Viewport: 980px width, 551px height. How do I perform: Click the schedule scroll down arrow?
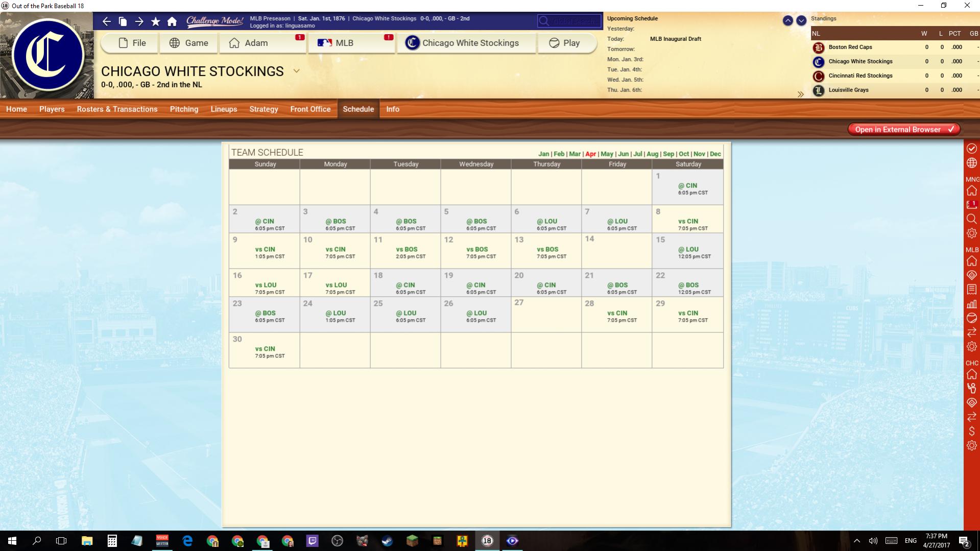(x=801, y=20)
